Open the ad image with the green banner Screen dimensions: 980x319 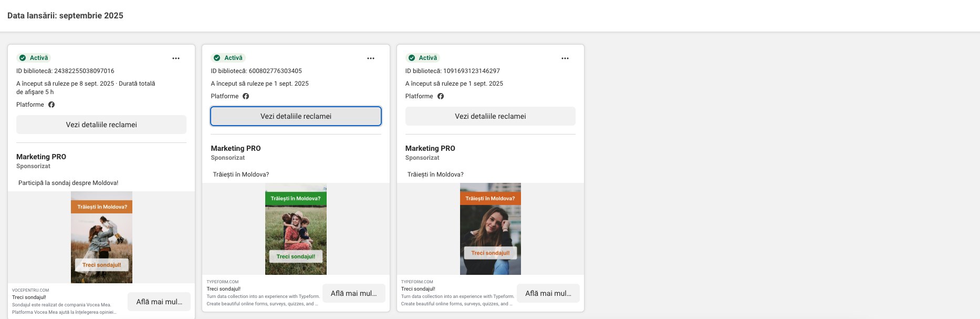pos(296,229)
